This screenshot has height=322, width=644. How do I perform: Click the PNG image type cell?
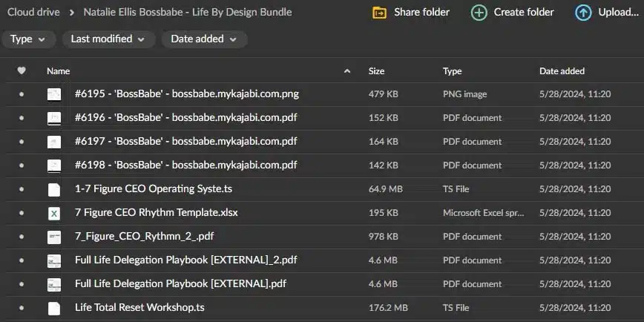click(x=464, y=94)
